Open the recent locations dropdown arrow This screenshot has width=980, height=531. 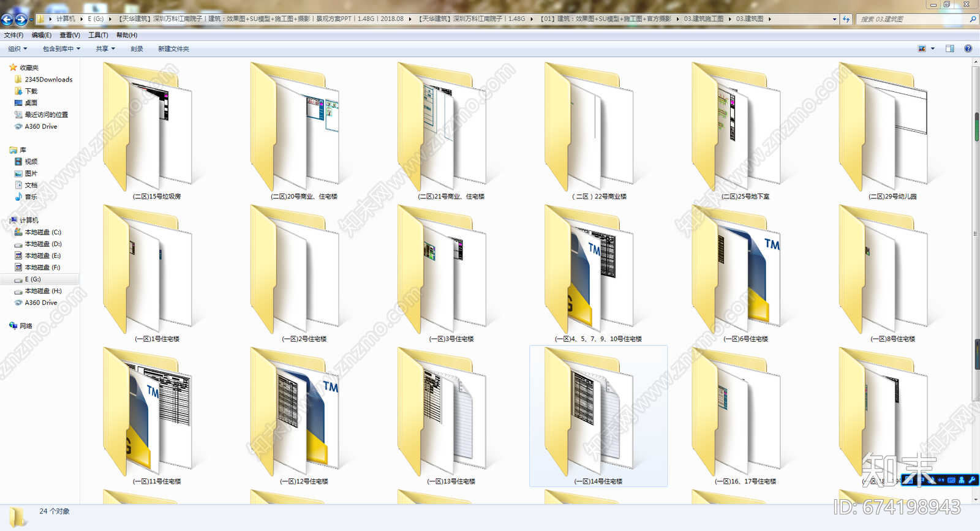pos(31,20)
